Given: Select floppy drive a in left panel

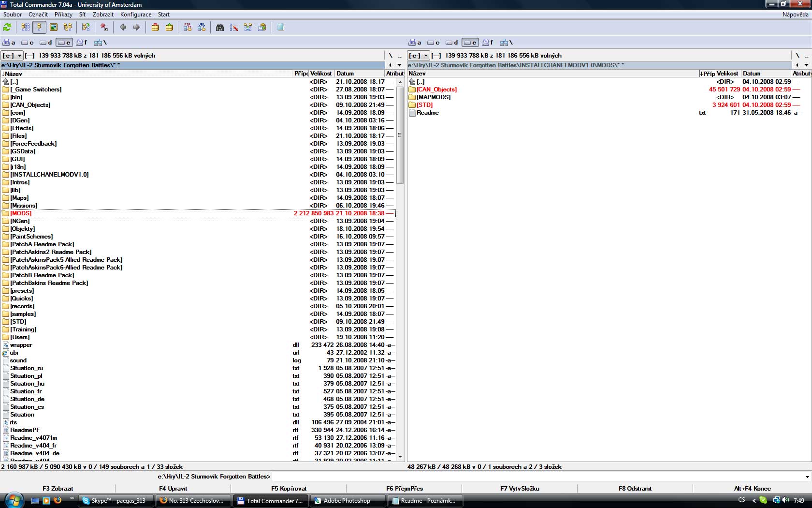Looking at the screenshot, I should coord(9,43).
